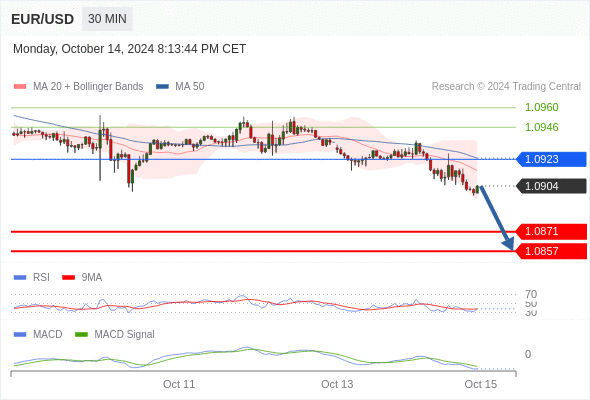This screenshot has width=590, height=400.
Task: Click the 9MA legend label
Action: [92, 278]
